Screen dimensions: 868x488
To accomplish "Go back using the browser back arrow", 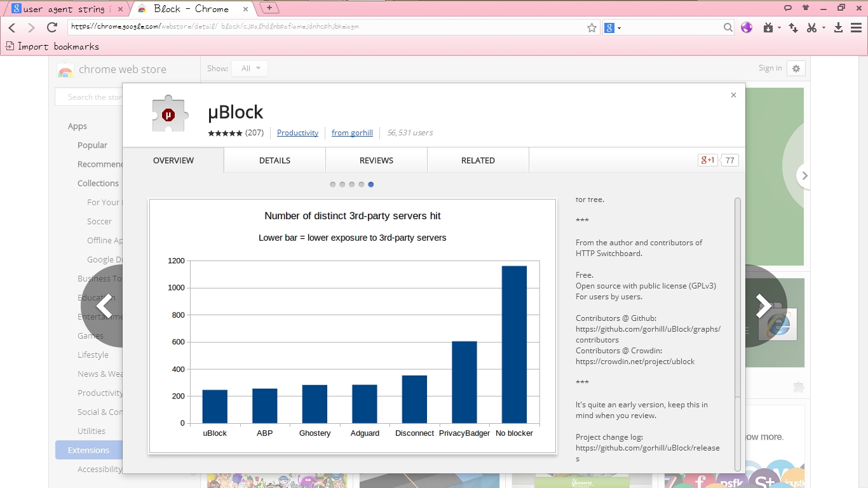I will pyautogui.click(x=12, y=27).
